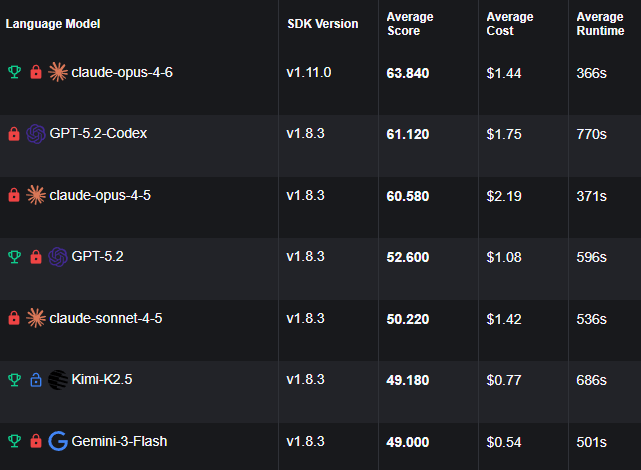Open the claude-opus-4-6 model name
This screenshot has height=470, width=641.
pyautogui.click(x=122, y=72)
